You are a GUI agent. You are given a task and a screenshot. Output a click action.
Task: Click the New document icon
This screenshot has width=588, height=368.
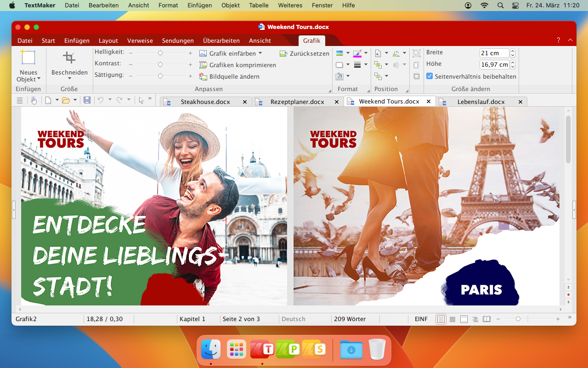48,100
